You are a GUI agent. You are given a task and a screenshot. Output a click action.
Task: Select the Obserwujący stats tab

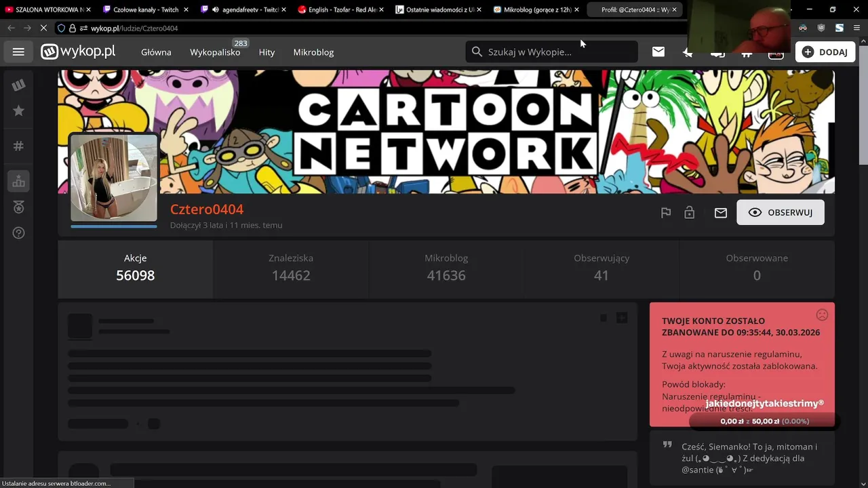[601, 269]
